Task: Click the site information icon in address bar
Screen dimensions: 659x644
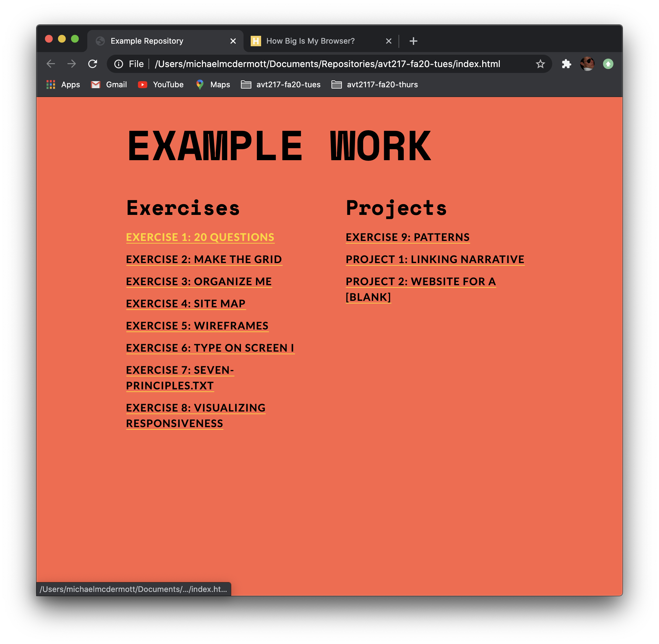Action: click(x=119, y=64)
